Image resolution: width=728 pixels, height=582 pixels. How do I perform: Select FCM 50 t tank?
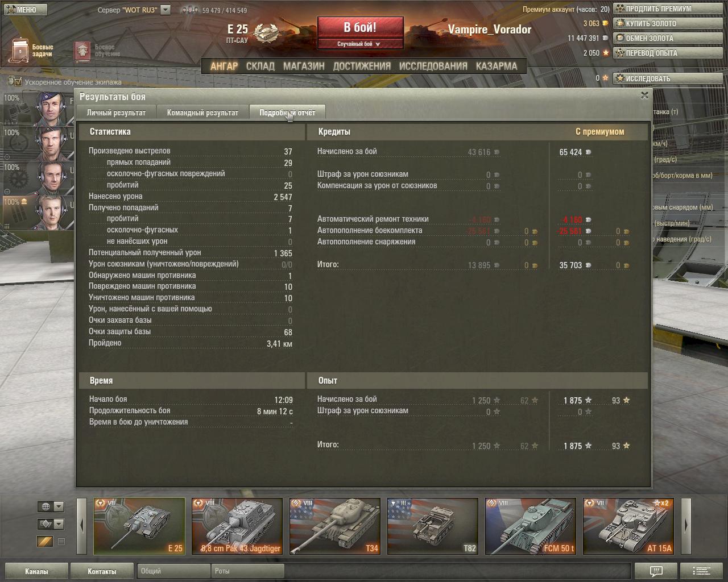(x=531, y=526)
